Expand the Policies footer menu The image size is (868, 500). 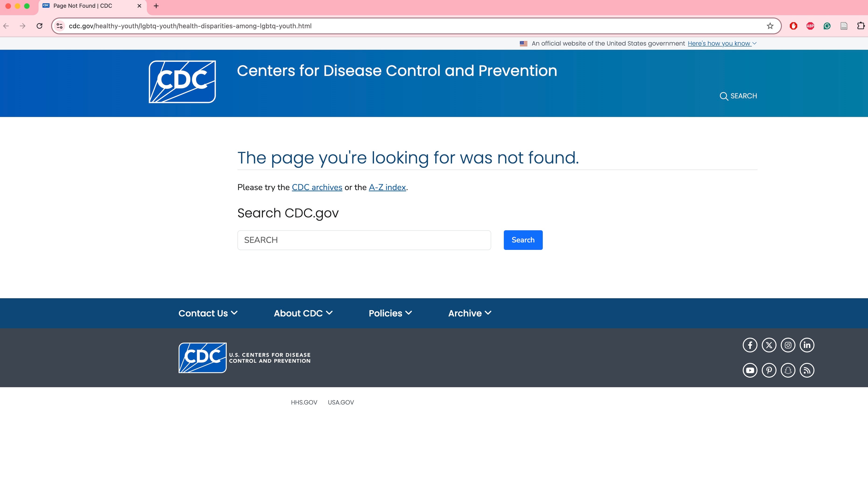390,313
